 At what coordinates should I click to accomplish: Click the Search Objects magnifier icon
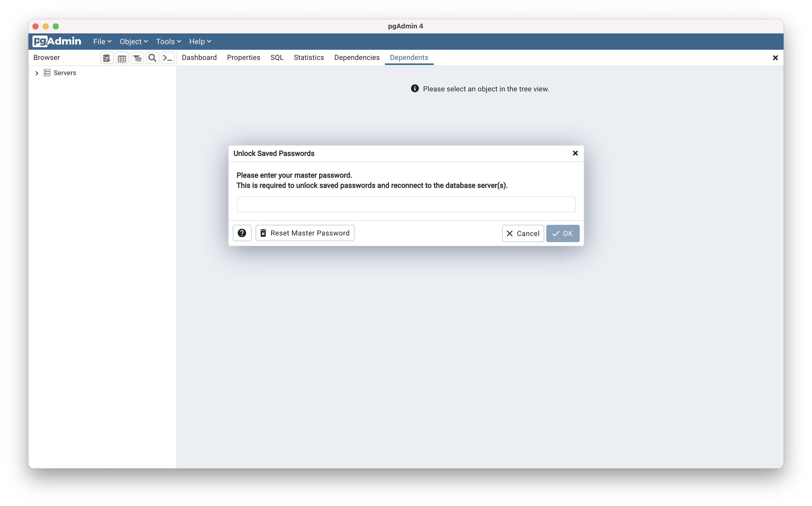pos(152,58)
